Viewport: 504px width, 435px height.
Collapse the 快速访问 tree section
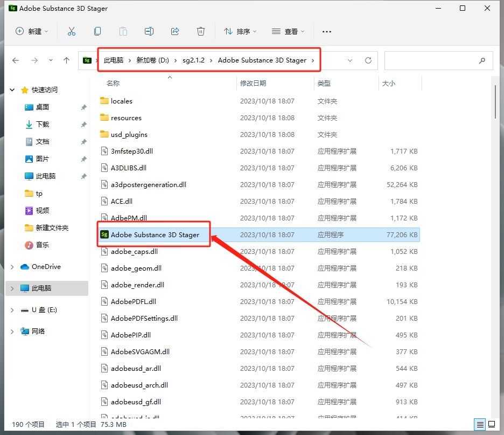tap(12, 90)
